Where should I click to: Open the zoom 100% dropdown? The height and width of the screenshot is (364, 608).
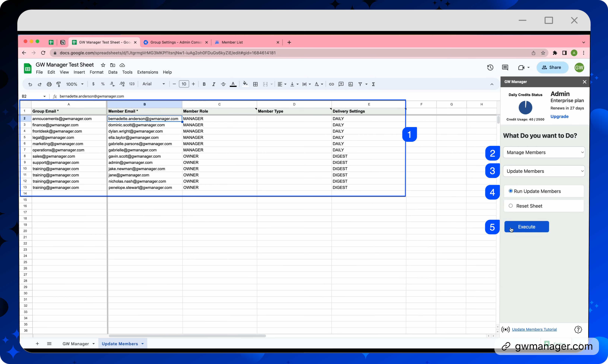tap(75, 84)
